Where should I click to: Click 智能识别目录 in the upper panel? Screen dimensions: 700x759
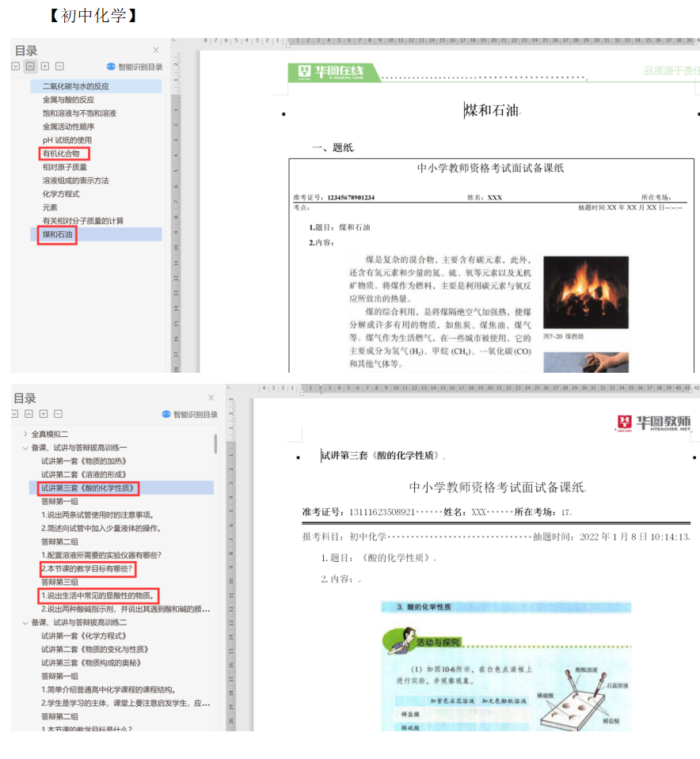135,67
